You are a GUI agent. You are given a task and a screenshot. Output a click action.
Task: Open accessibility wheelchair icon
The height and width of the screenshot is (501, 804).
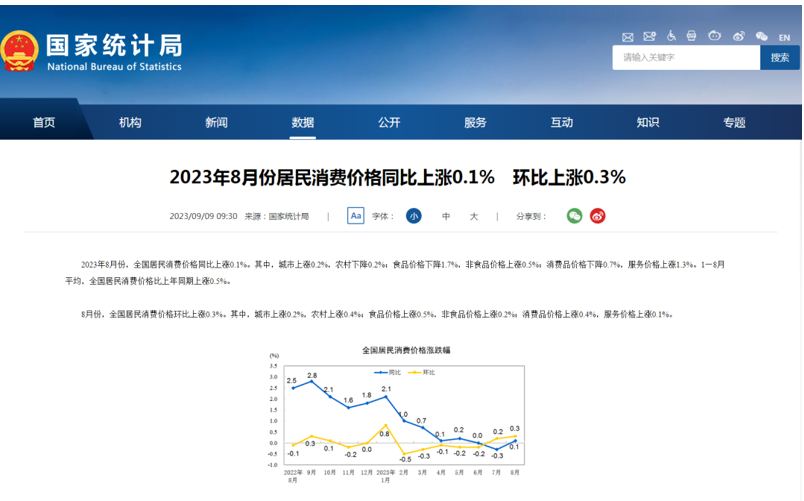[671, 37]
